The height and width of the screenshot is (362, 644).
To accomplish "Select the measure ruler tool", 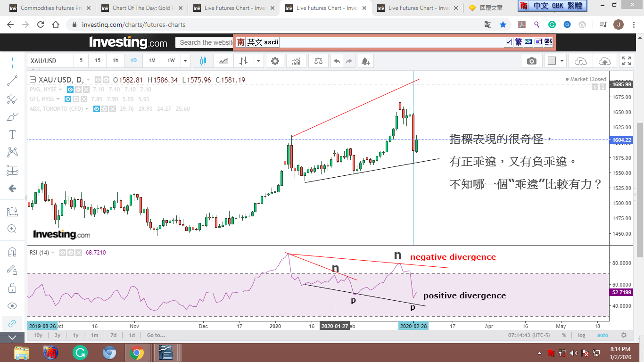I will click(x=13, y=211).
